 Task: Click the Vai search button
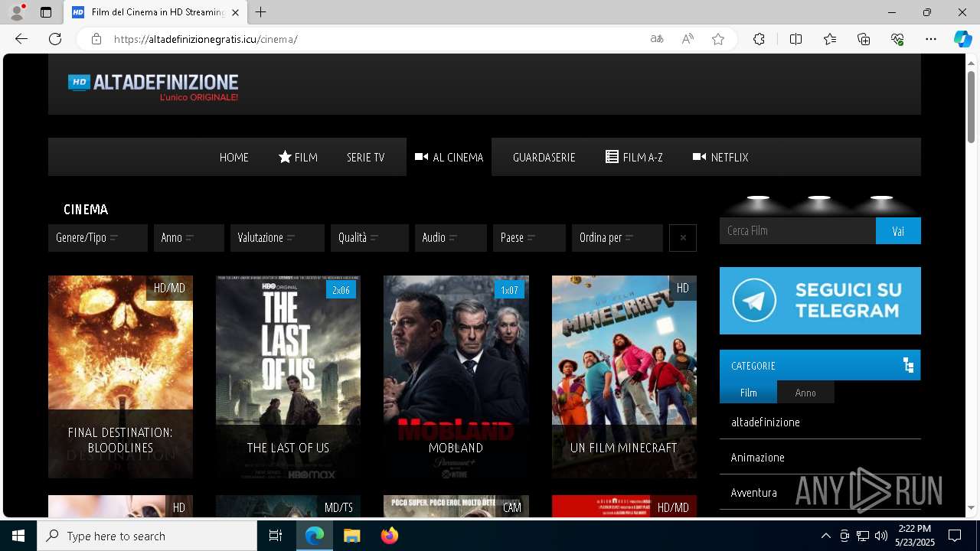tap(898, 230)
